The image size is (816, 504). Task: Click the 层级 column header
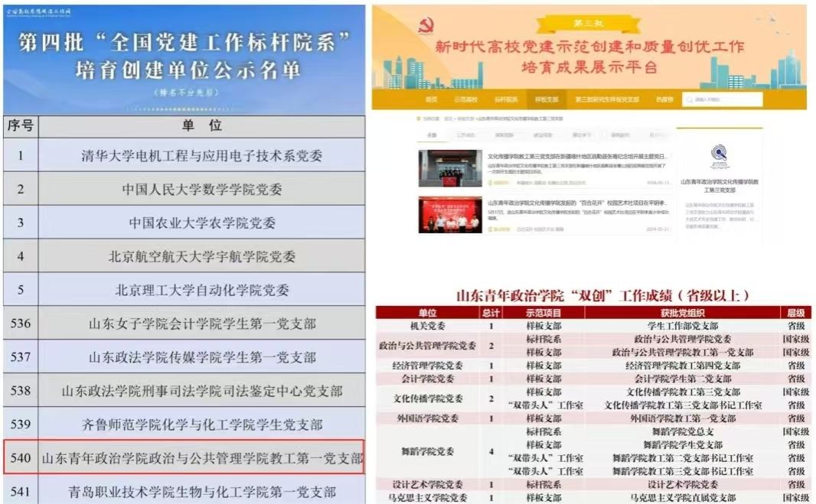pyautogui.click(x=796, y=313)
